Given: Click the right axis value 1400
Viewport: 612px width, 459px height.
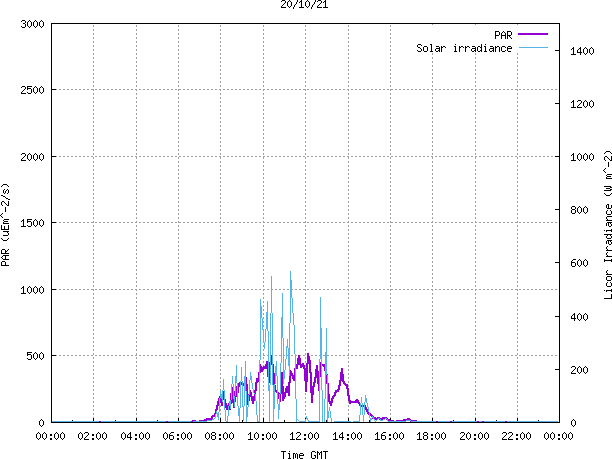Looking at the screenshot, I should click(x=582, y=51).
